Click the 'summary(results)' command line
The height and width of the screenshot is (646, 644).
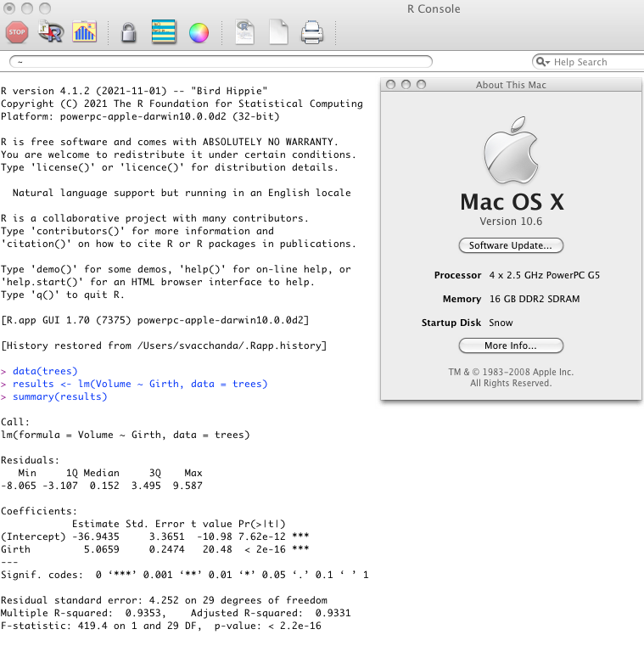click(x=59, y=396)
